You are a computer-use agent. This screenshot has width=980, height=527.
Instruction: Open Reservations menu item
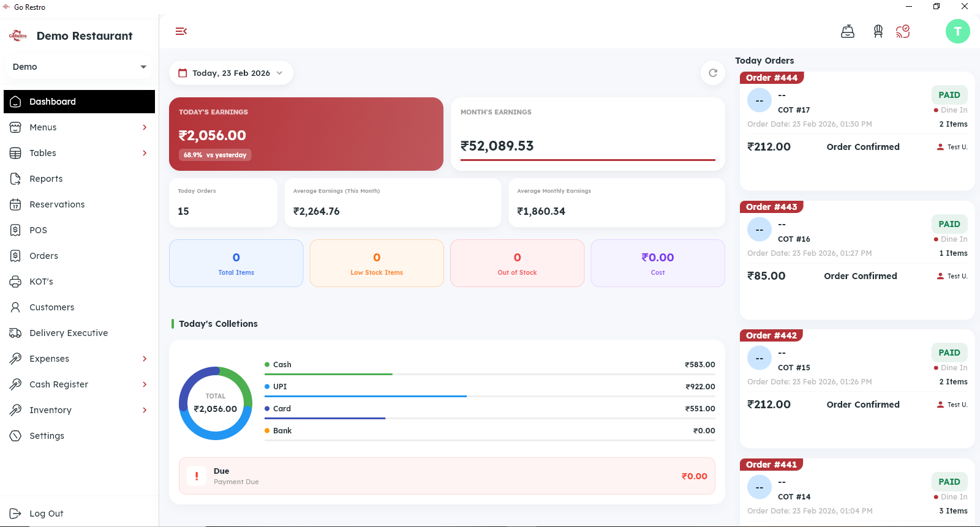pyautogui.click(x=79, y=204)
